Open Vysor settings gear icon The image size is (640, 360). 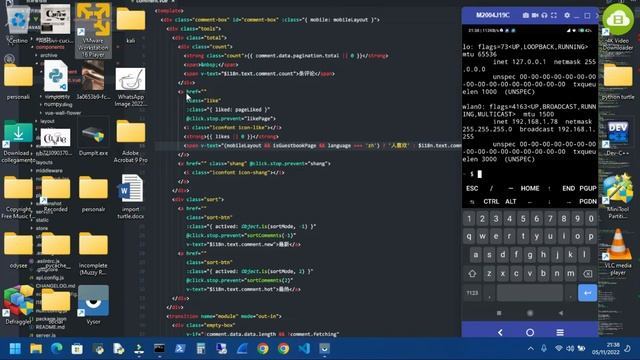click(567, 16)
